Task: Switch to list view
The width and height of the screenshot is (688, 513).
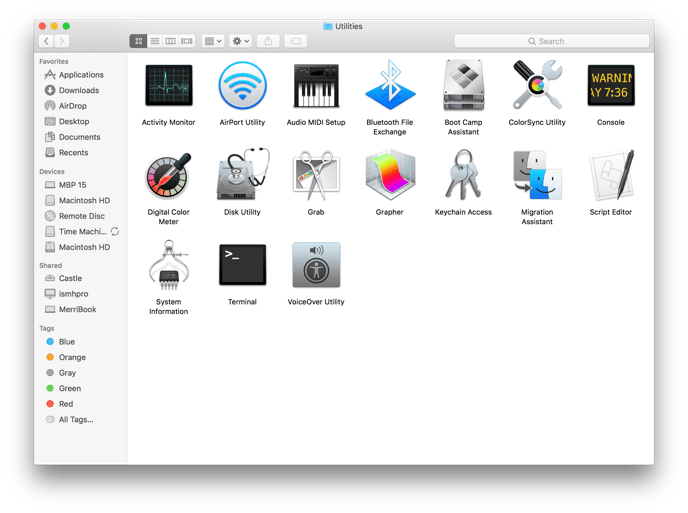Action: tap(154, 41)
